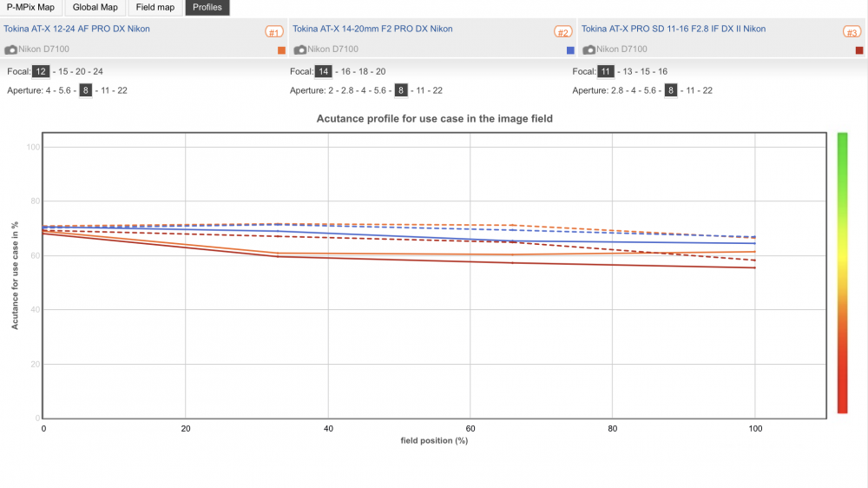868x488 pixels.
Task: Select focal 16 for lens #3
Action: tap(662, 71)
